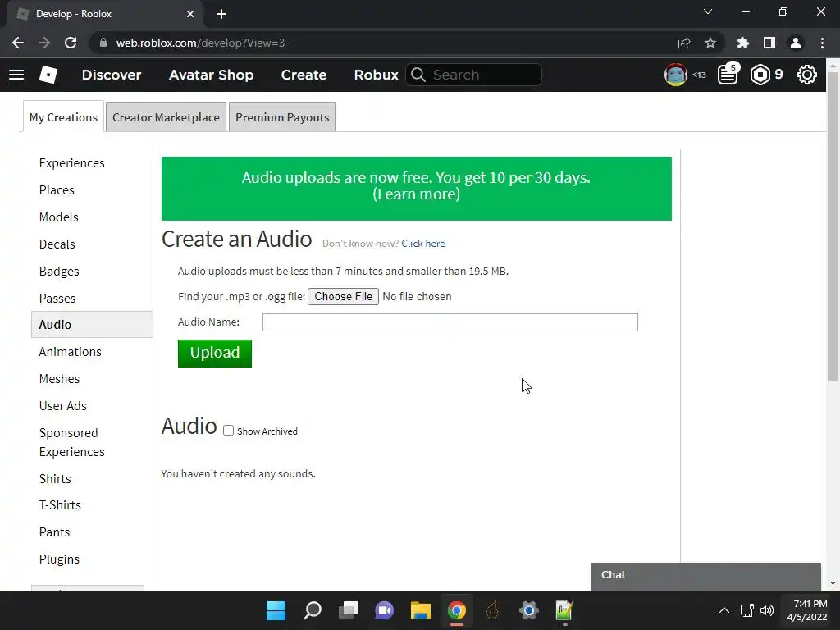Open the browser extensions puzzle icon
840x630 pixels.
click(x=743, y=43)
